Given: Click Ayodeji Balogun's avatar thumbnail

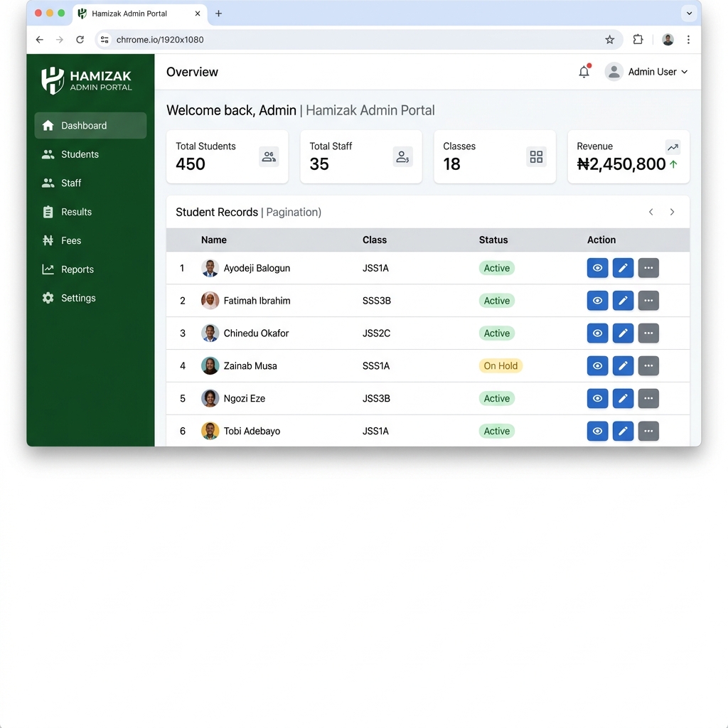Looking at the screenshot, I should pyautogui.click(x=210, y=268).
